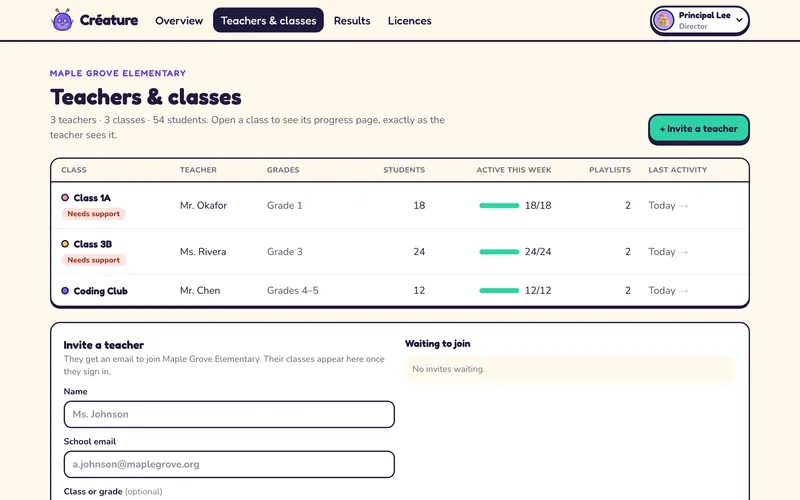Click the MAPLE GROVE ELEMENTARY heading label
The height and width of the screenshot is (500, 800).
coord(118,73)
